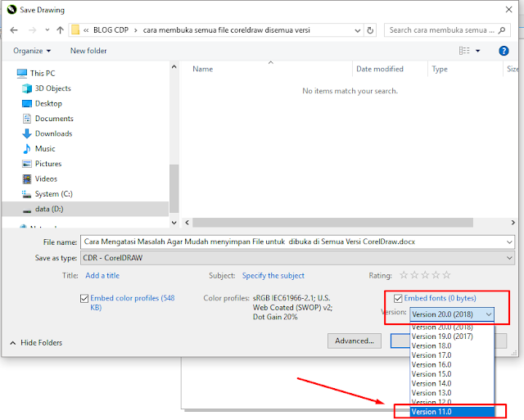Expand the address bar path dropdown
The width and height of the screenshot is (524, 420).
click(x=357, y=30)
